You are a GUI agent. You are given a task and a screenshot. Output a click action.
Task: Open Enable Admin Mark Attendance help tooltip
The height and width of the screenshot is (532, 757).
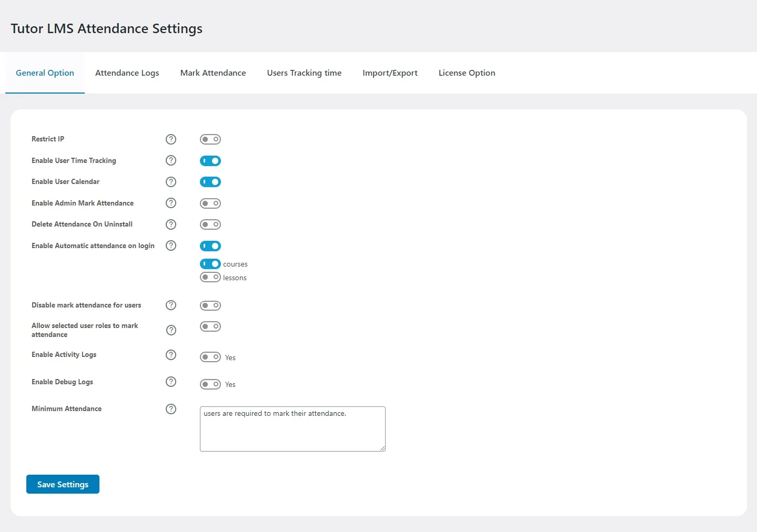[170, 203]
